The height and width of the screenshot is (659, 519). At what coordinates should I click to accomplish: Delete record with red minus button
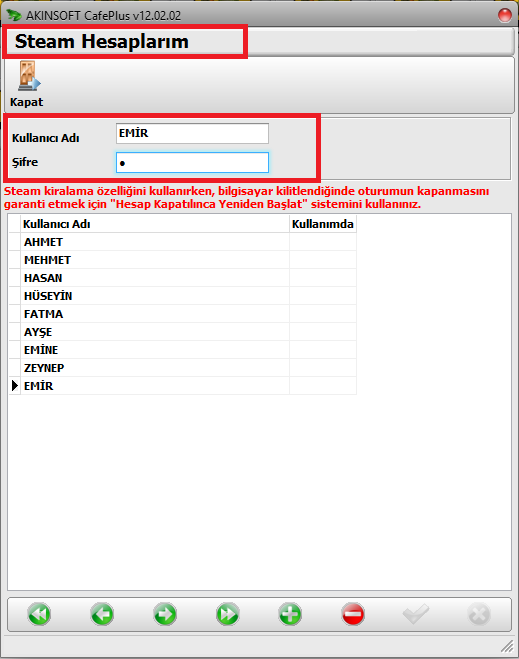pos(353,614)
